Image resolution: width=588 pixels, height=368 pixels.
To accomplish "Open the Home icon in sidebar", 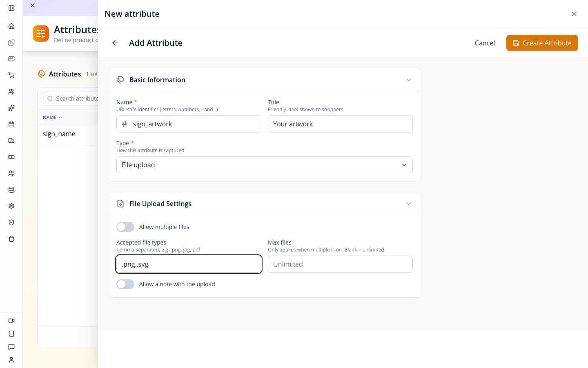I will coord(11,26).
